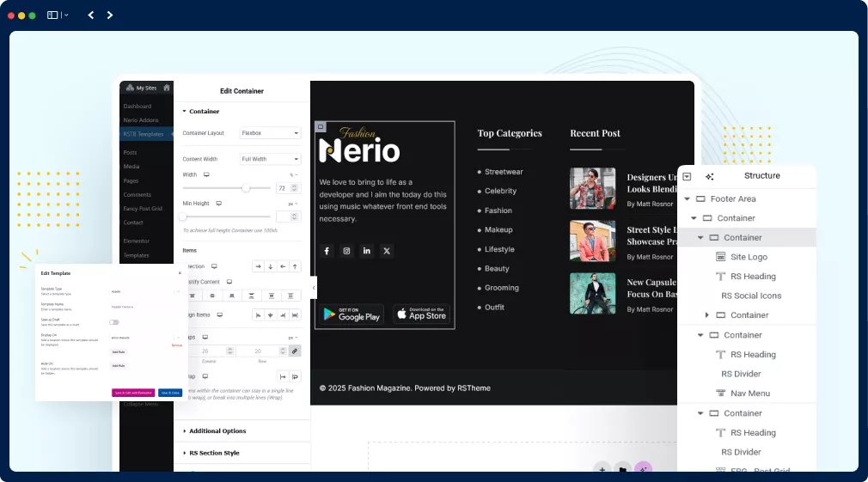Go forward with the right chevron

click(110, 15)
